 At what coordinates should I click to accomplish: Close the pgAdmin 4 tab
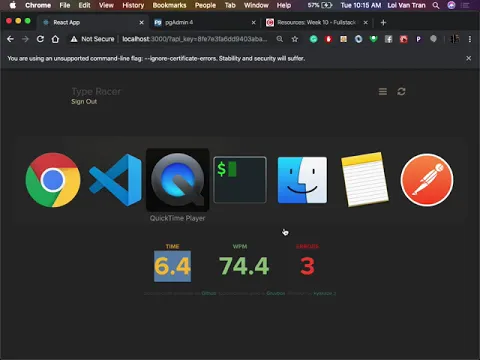pyautogui.click(x=254, y=22)
